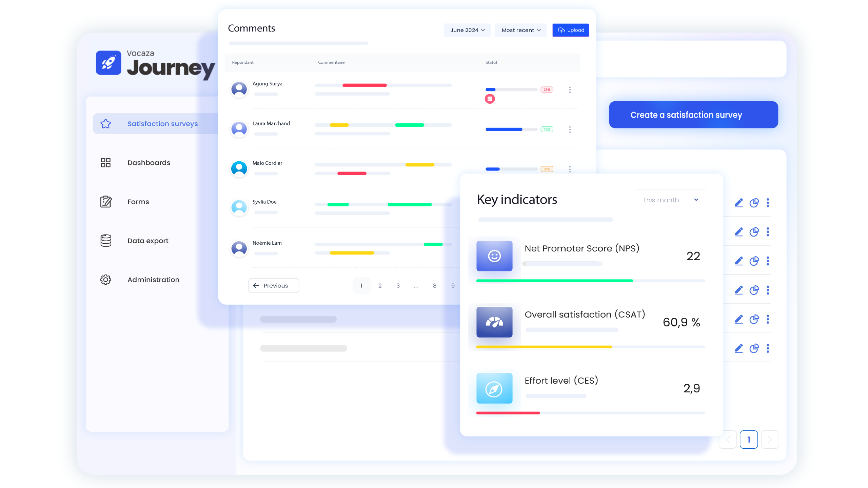Open the Most recent sort dropdown
This screenshot has width=868, height=488.
[520, 30]
